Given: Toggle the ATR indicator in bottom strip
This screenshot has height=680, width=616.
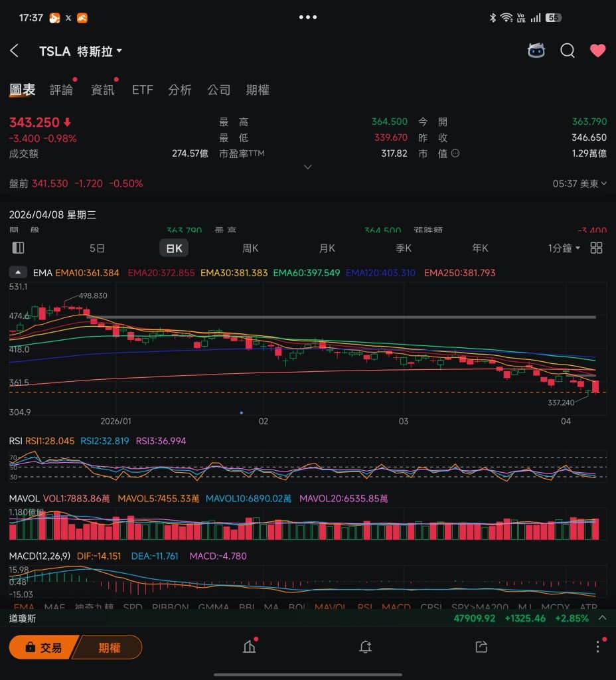Looking at the screenshot, I should coord(589,607).
